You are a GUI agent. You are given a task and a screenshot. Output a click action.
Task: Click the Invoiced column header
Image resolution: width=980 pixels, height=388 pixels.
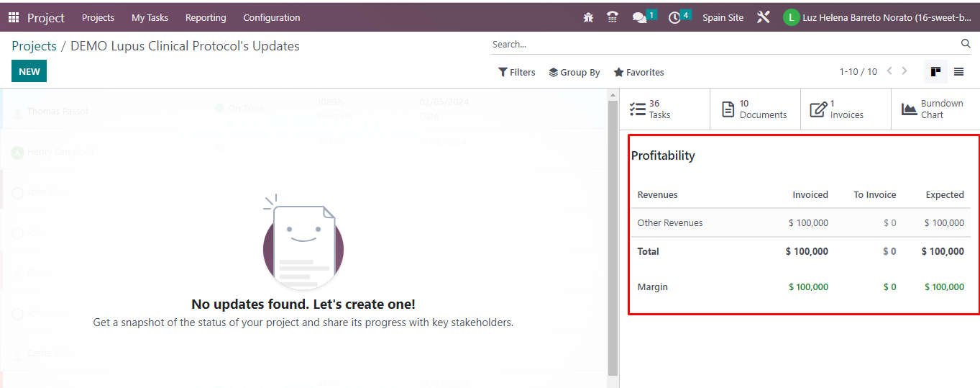(x=810, y=194)
